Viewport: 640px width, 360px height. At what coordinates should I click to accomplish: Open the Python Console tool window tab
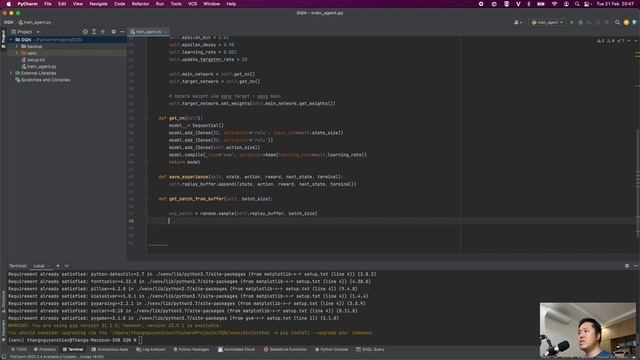click(x=331, y=349)
